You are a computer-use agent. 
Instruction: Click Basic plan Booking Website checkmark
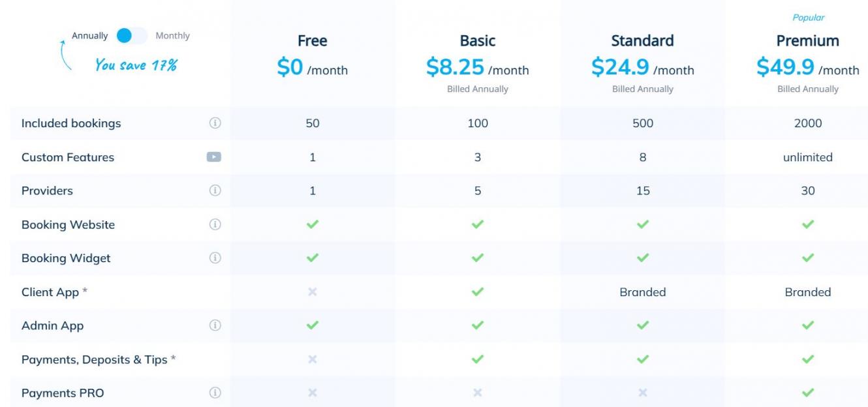pyautogui.click(x=478, y=224)
